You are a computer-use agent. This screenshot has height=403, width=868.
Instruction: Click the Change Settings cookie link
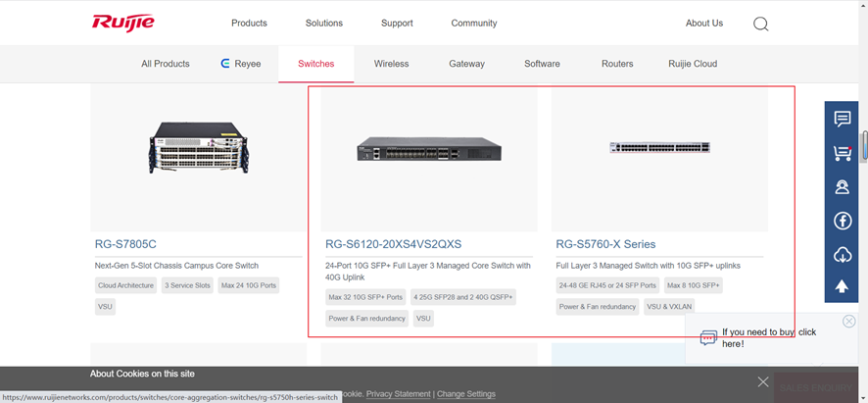tap(466, 394)
